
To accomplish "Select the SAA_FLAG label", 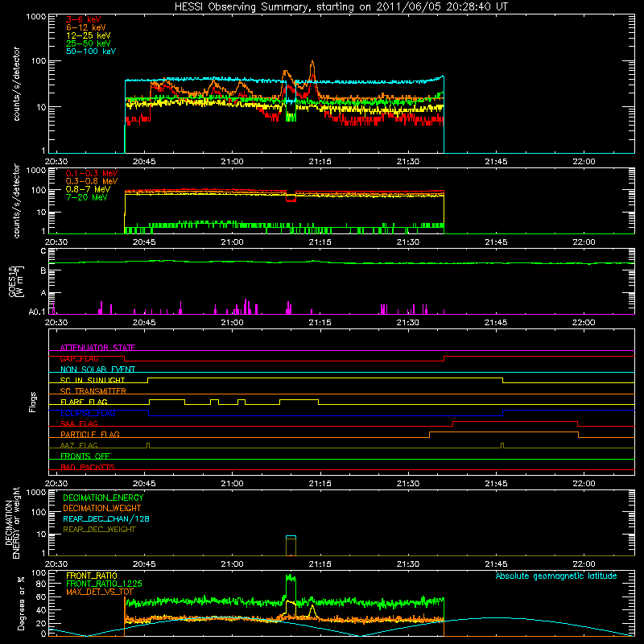I will click(x=79, y=423).
